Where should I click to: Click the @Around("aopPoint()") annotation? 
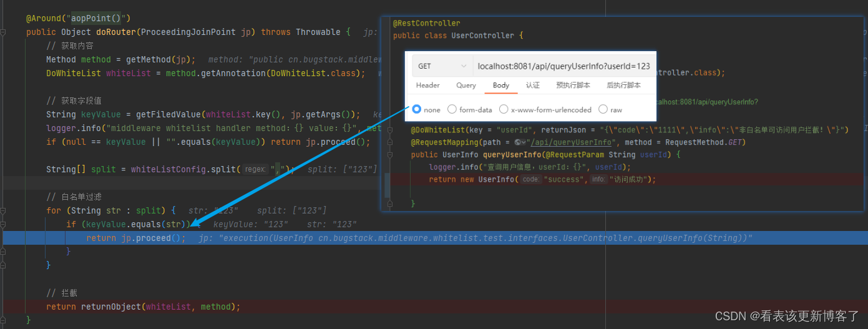(x=79, y=19)
